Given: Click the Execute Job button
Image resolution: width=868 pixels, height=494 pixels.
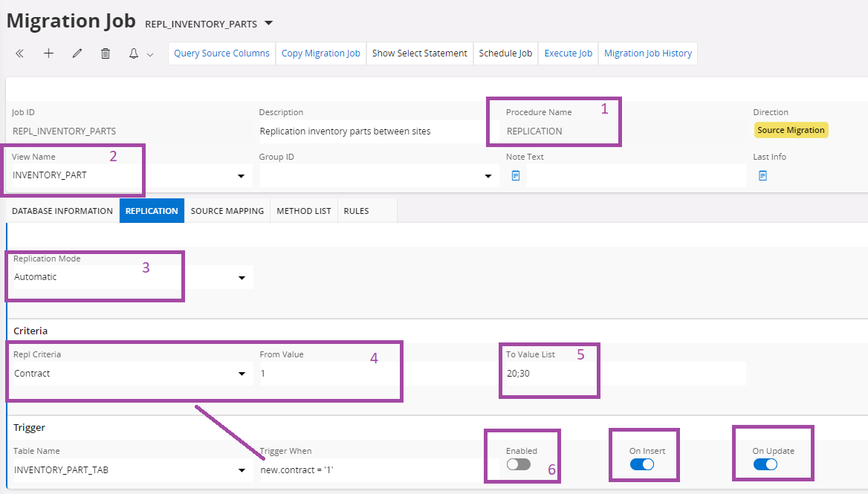Looking at the screenshot, I should pos(568,53).
